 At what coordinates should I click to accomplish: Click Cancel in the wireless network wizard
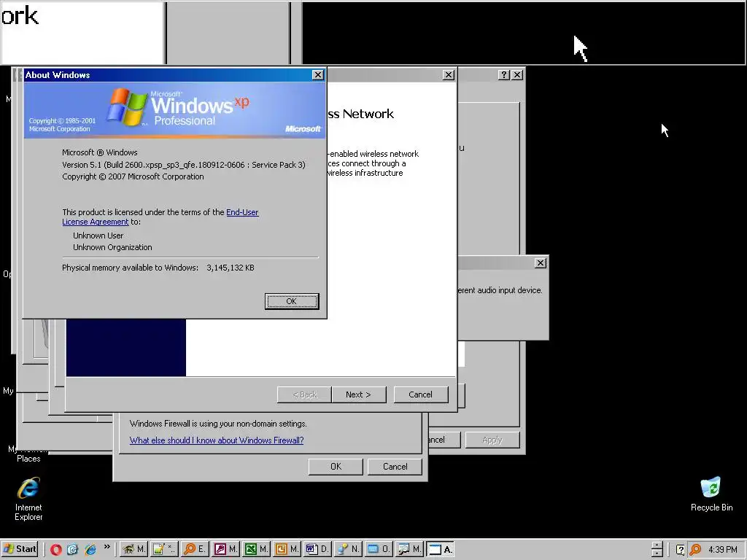click(x=421, y=394)
